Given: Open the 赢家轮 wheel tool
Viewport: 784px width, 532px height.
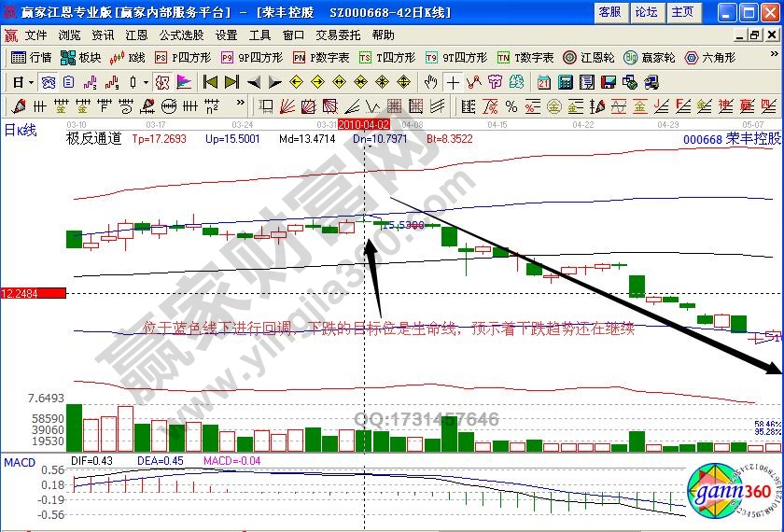Looking at the screenshot, I should [x=650, y=57].
